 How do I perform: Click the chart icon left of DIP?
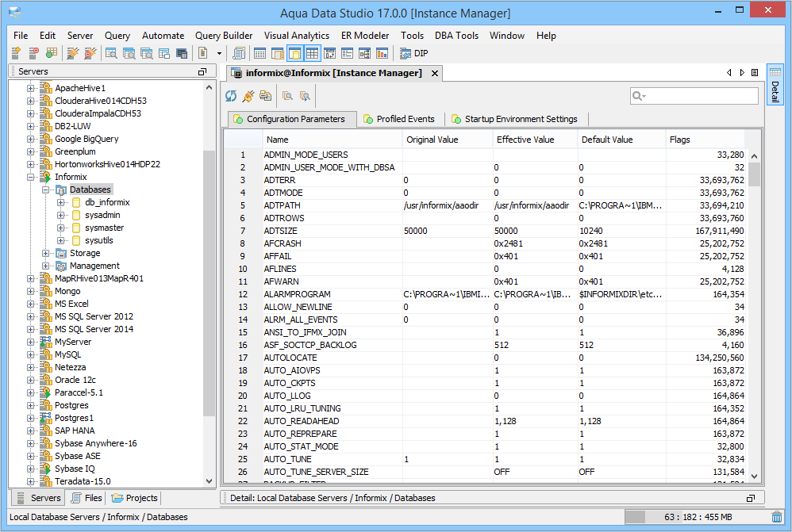(x=383, y=54)
